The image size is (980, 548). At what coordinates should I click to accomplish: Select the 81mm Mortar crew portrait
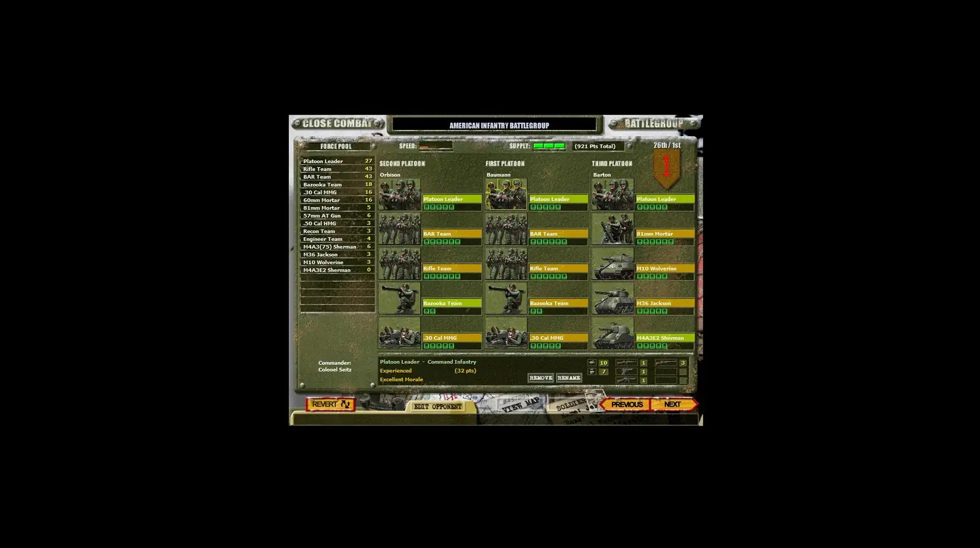pyautogui.click(x=612, y=229)
